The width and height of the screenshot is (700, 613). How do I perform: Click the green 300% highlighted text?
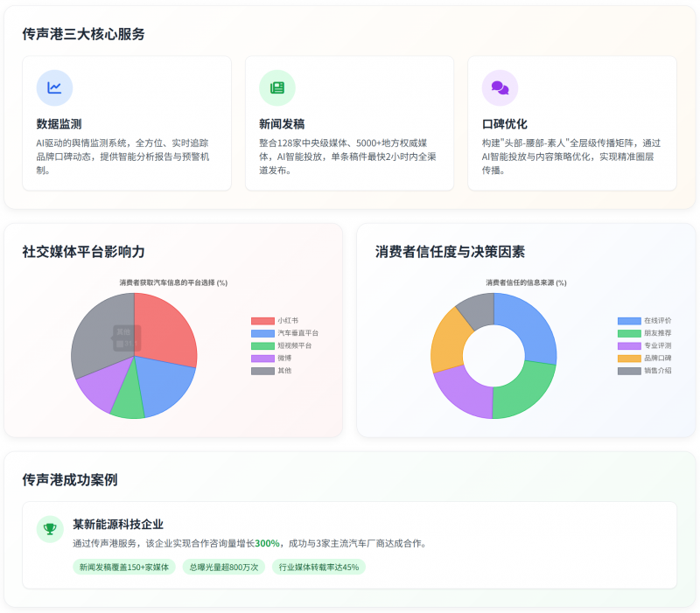point(267,543)
